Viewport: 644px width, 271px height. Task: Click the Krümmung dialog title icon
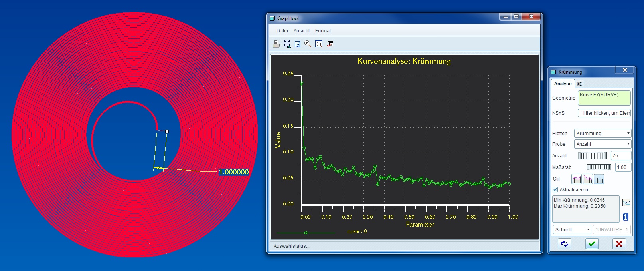pos(553,72)
